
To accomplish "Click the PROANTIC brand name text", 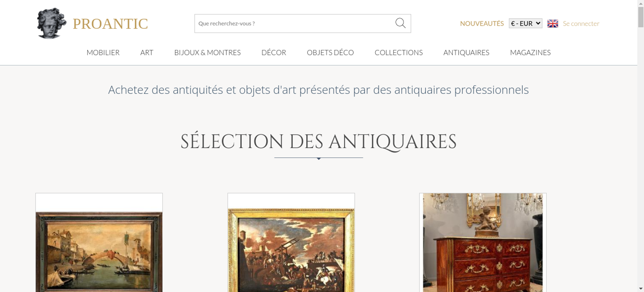I will (110, 24).
